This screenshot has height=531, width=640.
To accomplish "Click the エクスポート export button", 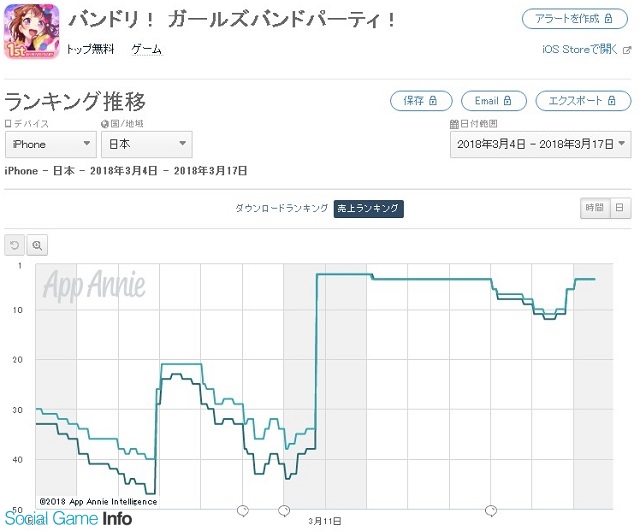I will click(x=583, y=100).
